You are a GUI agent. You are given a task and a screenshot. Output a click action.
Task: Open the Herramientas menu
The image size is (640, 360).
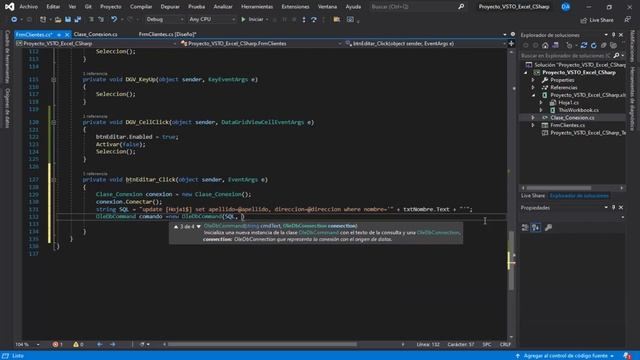pos(257,7)
